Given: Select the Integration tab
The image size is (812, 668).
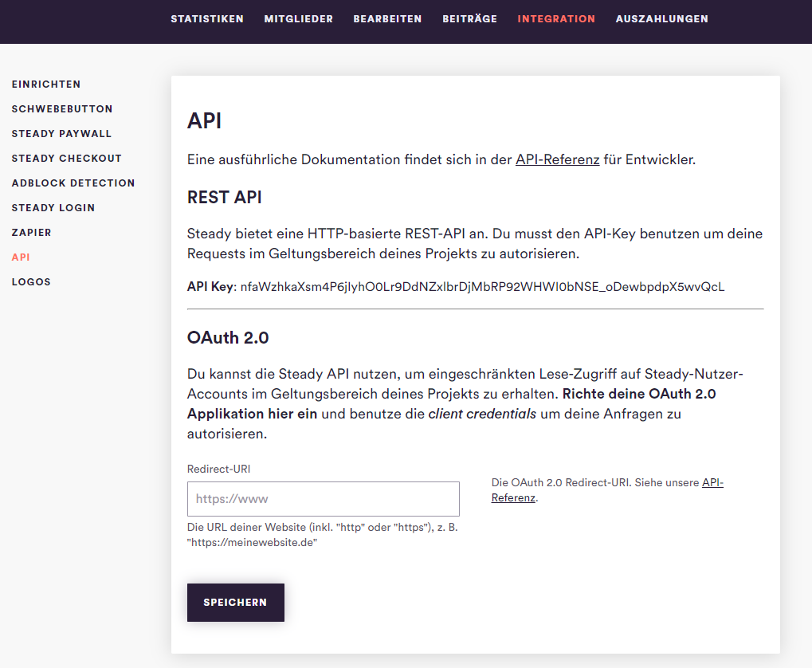Looking at the screenshot, I should 556,18.
